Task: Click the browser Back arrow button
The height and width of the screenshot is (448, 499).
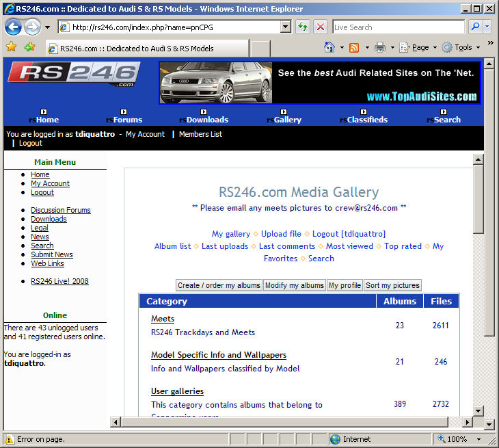Action: click(x=14, y=27)
